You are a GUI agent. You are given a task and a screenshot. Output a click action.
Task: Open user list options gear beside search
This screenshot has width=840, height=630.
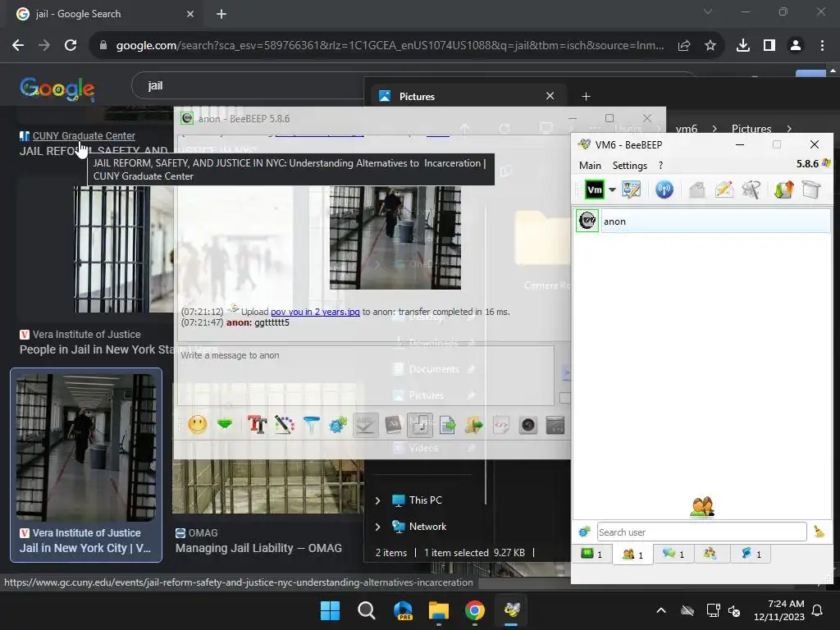coord(584,532)
